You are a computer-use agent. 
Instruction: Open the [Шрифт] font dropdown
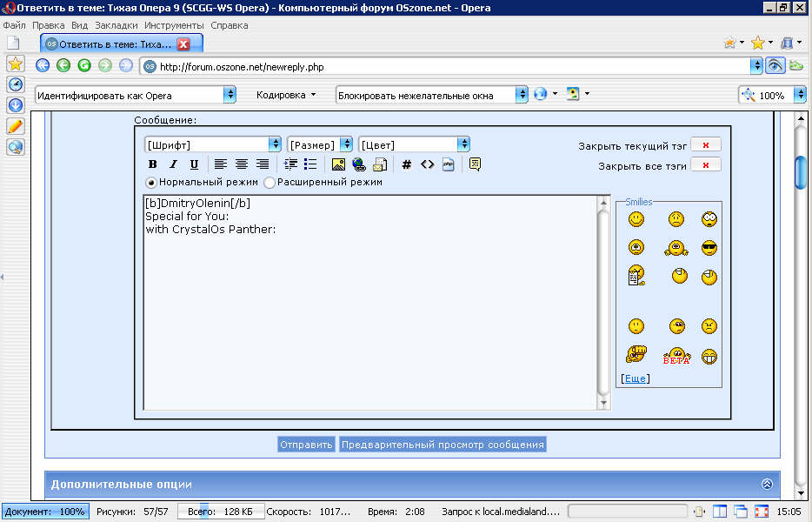tap(213, 144)
